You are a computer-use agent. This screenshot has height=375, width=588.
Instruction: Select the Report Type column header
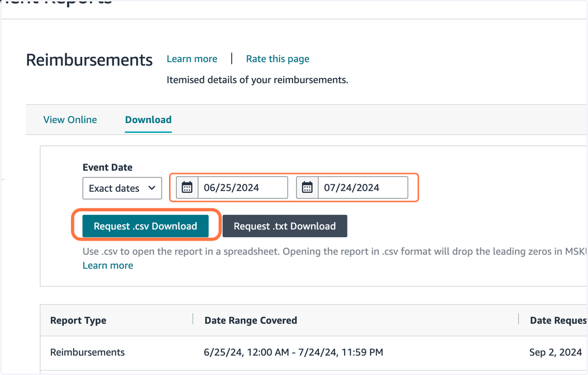pyautogui.click(x=78, y=321)
